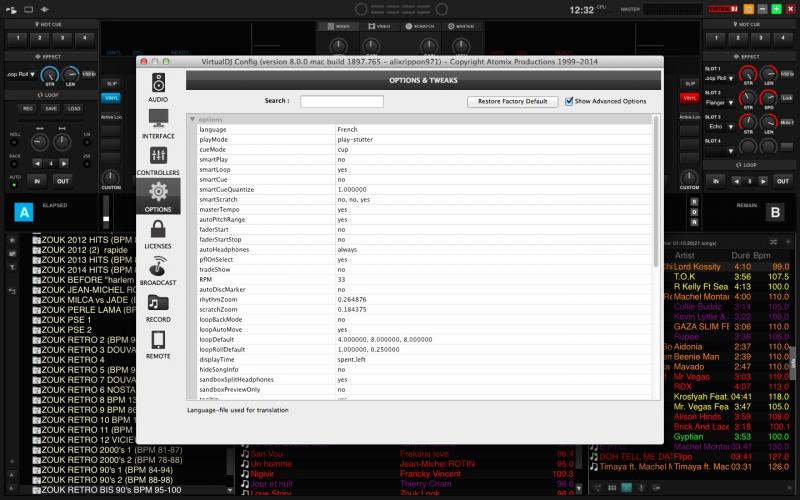
Task: Uncheck Show Advanced Options checkbox
Action: pos(569,101)
